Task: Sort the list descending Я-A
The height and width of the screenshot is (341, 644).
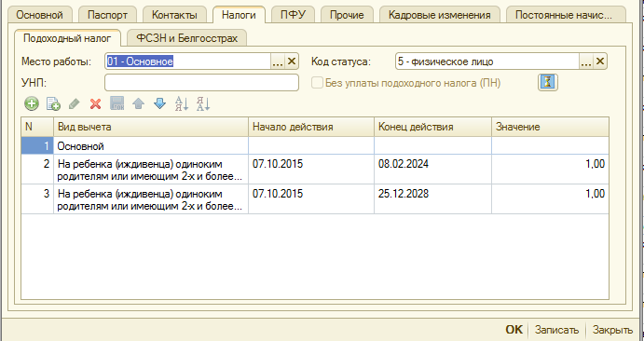Action: click(203, 103)
